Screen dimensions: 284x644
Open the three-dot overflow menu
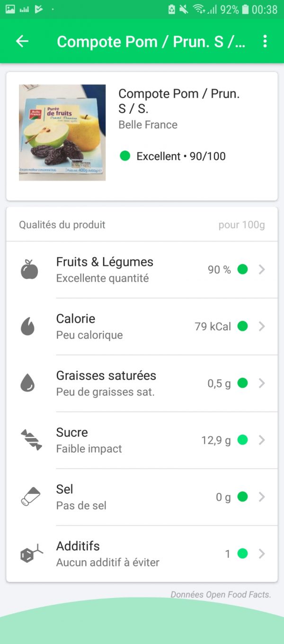pos(265,42)
